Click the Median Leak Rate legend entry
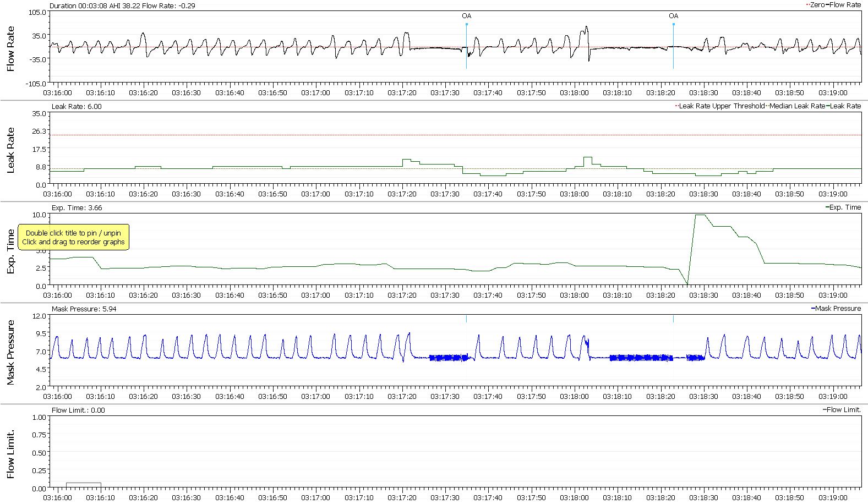Image resolution: width=868 pixels, height=504 pixels. coord(796,106)
